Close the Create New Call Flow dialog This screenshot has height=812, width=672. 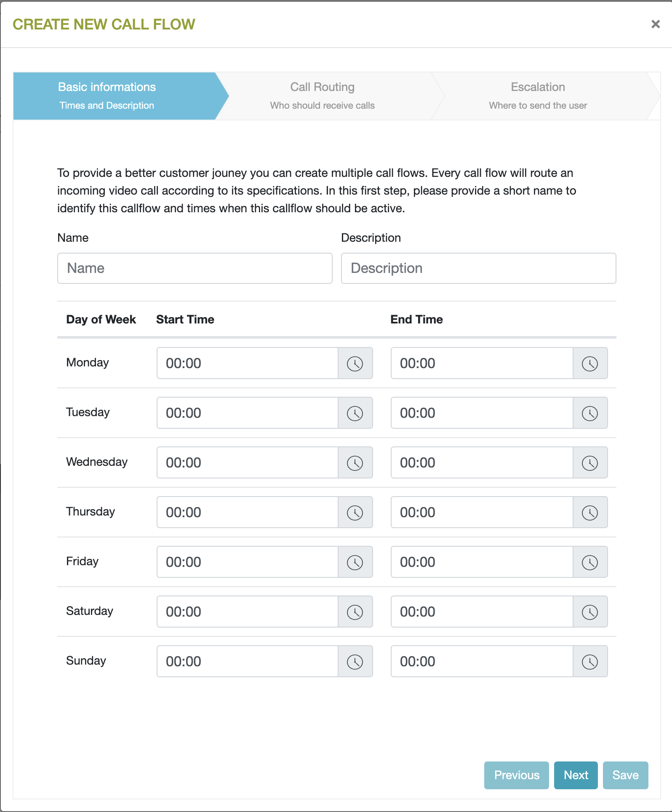point(655,24)
